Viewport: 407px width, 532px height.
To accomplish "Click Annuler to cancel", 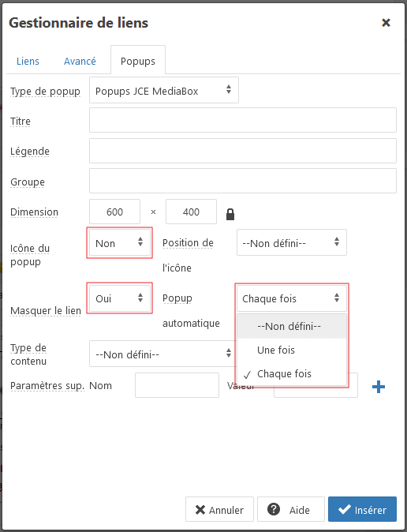I will pyautogui.click(x=219, y=509).
